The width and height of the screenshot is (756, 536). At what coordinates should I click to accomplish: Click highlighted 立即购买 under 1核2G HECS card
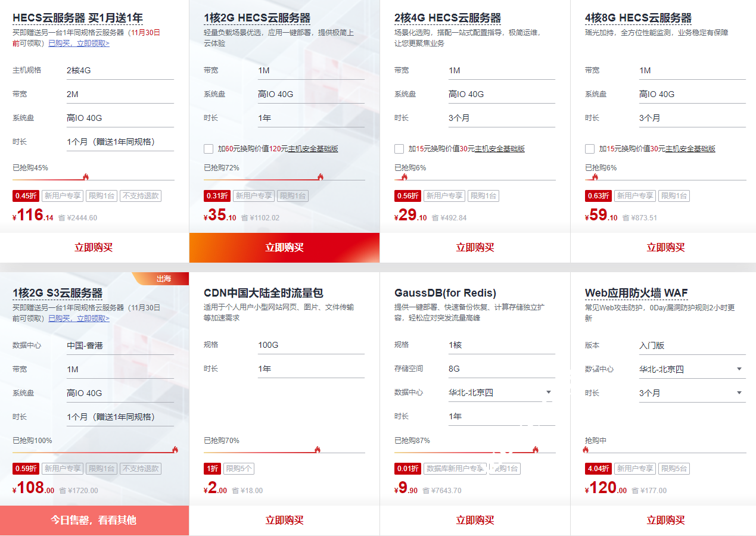click(284, 248)
